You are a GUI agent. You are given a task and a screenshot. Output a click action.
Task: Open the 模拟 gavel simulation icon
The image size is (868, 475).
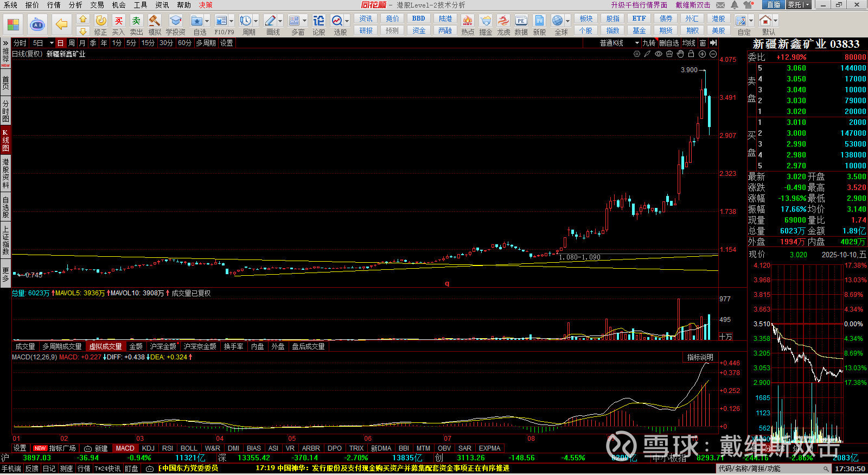click(155, 25)
